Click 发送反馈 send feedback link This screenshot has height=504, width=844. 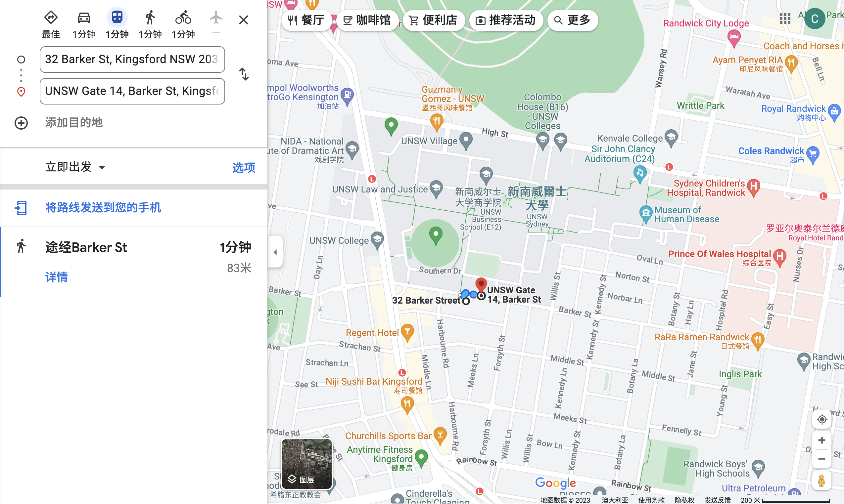point(718,500)
